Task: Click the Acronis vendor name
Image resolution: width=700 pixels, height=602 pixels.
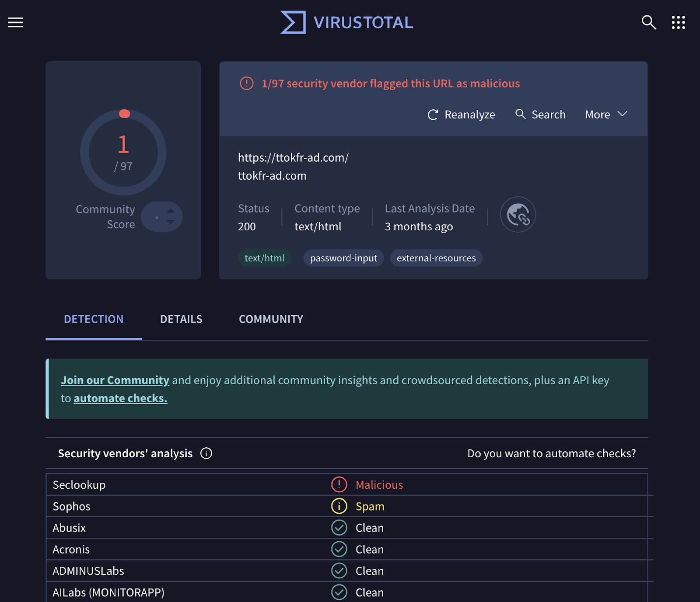Action: point(71,549)
